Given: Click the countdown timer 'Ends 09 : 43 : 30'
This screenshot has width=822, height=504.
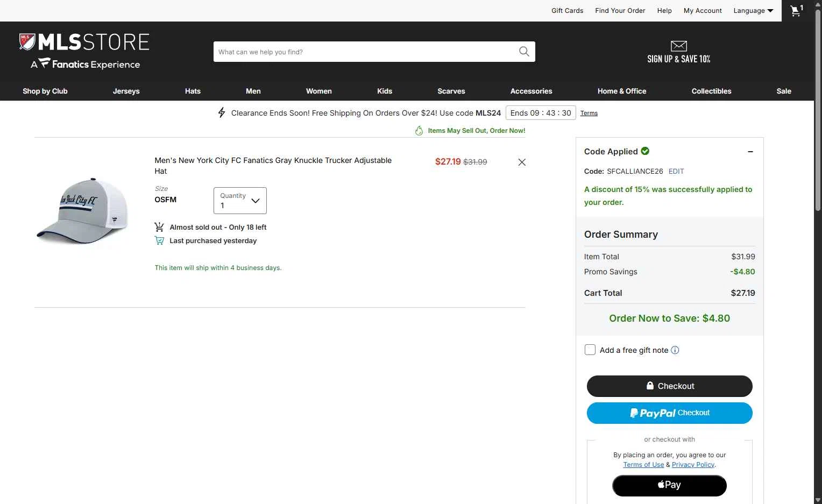Looking at the screenshot, I should click(x=541, y=113).
